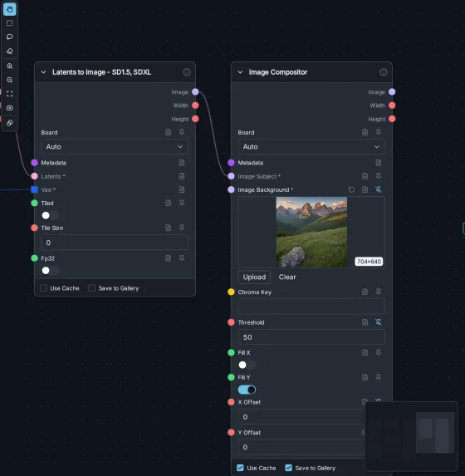
Task: Open info for Image Compositor node
Action: pyautogui.click(x=384, y=72)
